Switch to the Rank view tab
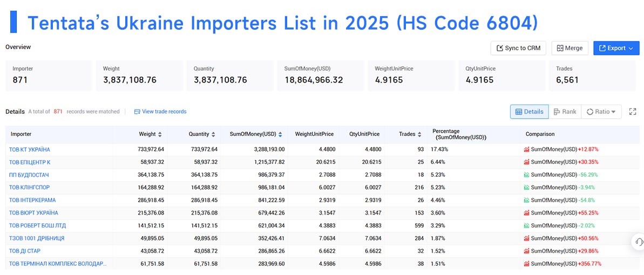This screenshot has width=644, height=275. click(565, 112)
